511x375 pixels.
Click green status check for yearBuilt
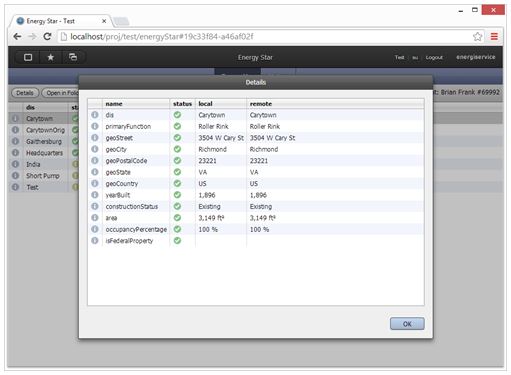(177, 195)
